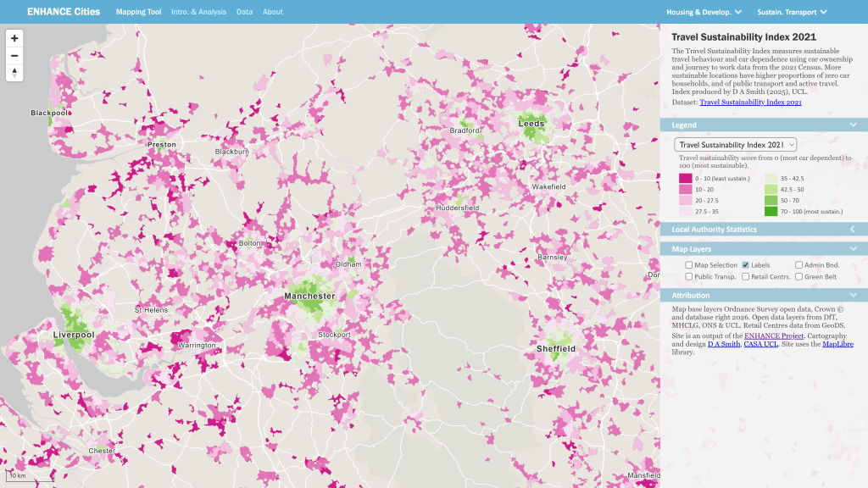Enable the Green Belt checkbox

798,277
